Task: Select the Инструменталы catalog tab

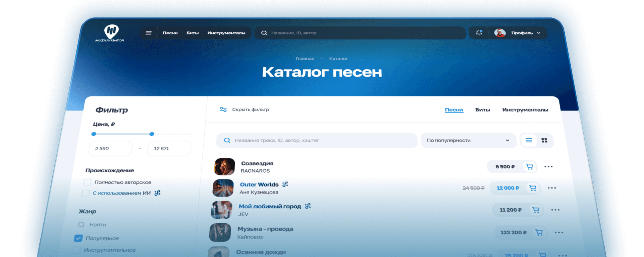Action: pyautogui.click(x=525, y=110)
